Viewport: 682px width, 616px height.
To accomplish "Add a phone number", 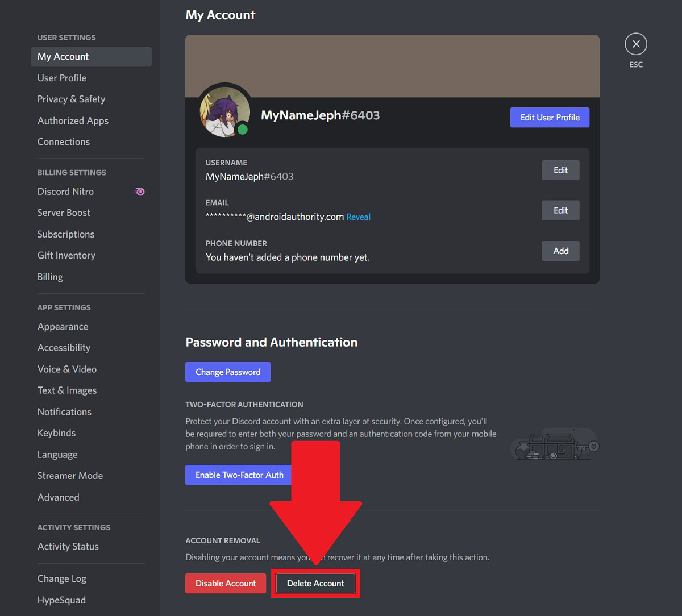I will coord(560,251).
